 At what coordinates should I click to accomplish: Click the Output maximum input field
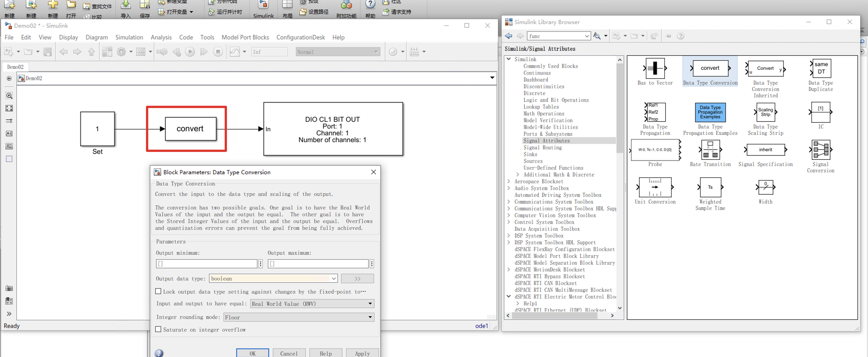point(318,264)
